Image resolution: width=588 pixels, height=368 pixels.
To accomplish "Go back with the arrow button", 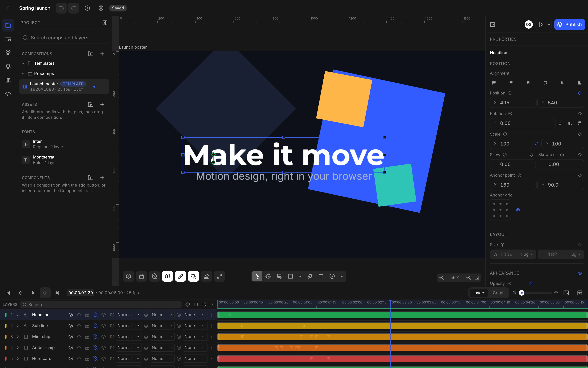I will point(8,8).
